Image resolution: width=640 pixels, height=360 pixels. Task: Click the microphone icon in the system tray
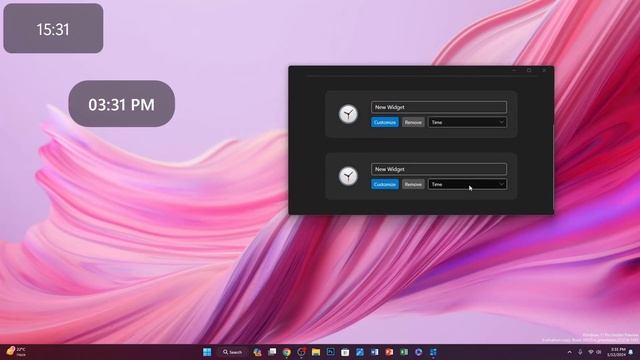[580, 352]
